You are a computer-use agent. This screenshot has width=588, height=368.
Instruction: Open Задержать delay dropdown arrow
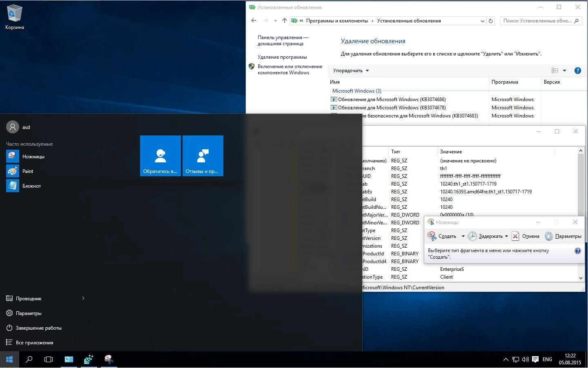tap(506, 236)
